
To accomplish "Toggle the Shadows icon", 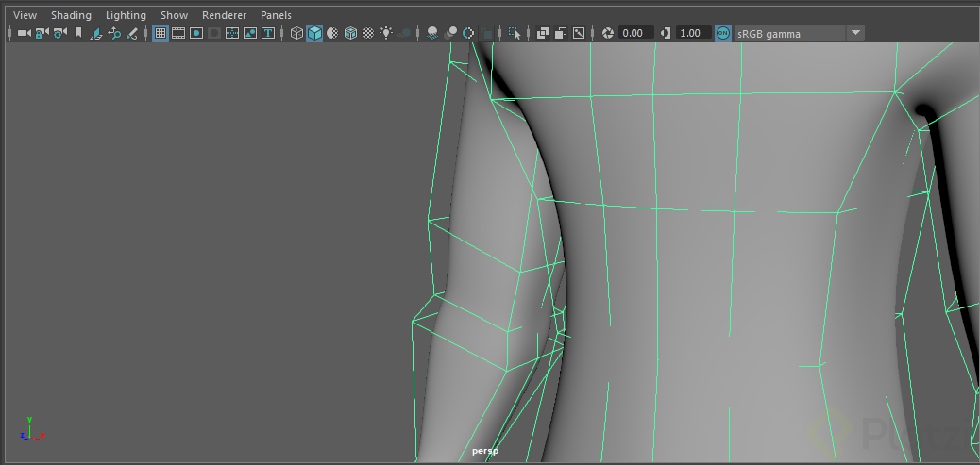I will tap(404, 33).
